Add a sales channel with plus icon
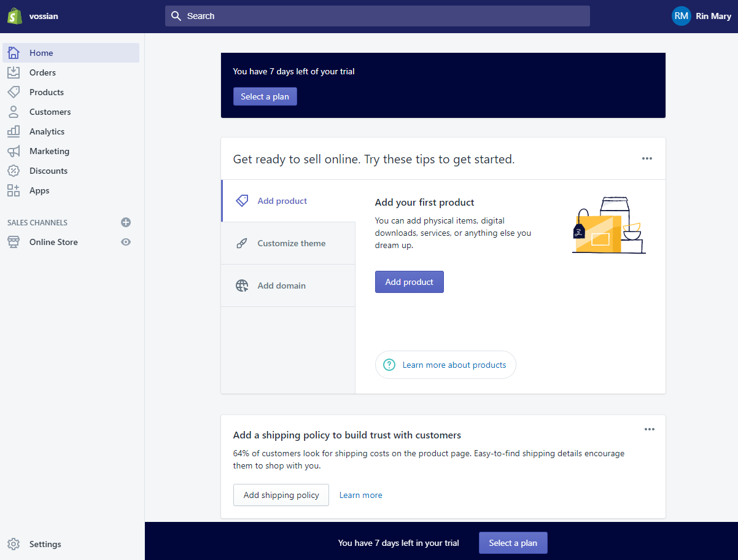This screenshot has width=738, height=560. pos(126,222)
